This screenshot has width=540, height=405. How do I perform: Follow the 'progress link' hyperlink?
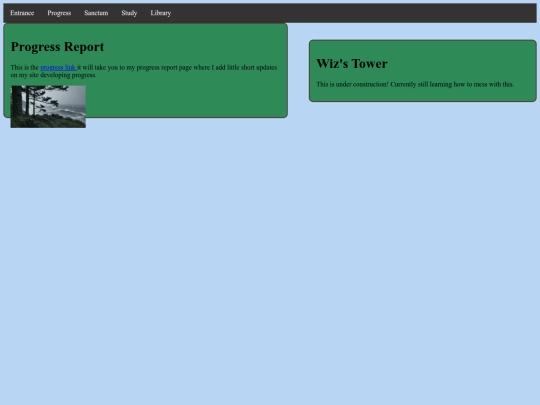coord(58,68)
